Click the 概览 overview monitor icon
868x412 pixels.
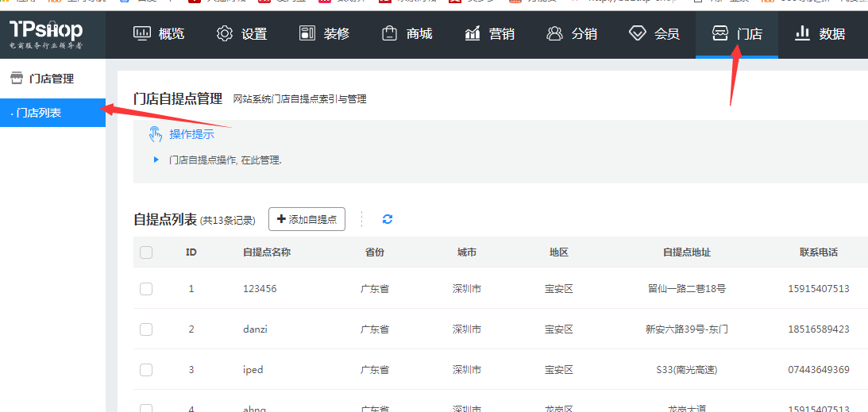click(141, 33)
